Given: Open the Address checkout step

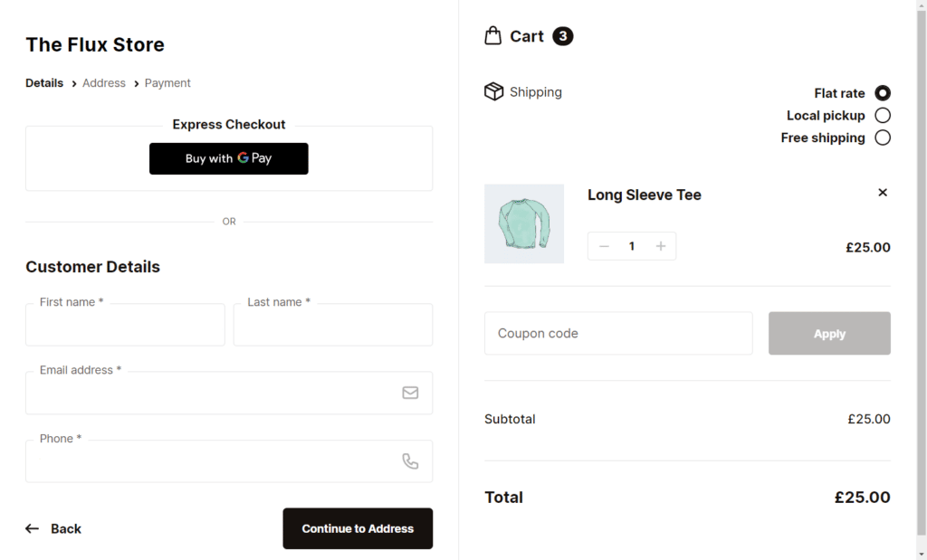Looking at the screenshot, I should point(103,82).
